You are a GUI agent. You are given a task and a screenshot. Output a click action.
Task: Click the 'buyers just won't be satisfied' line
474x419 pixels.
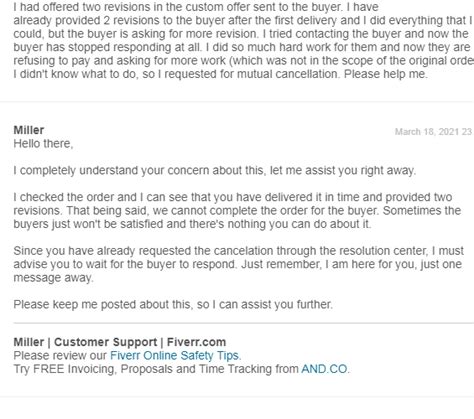(192, 224)
